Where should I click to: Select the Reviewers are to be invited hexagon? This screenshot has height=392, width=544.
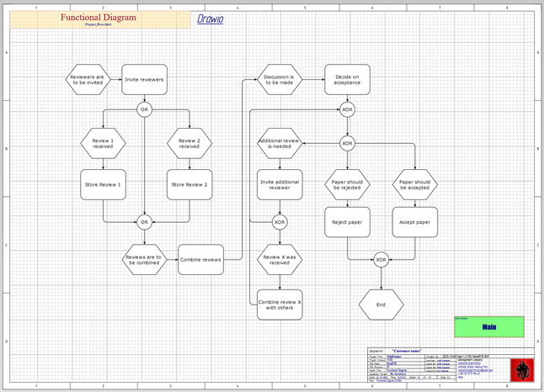86,80
